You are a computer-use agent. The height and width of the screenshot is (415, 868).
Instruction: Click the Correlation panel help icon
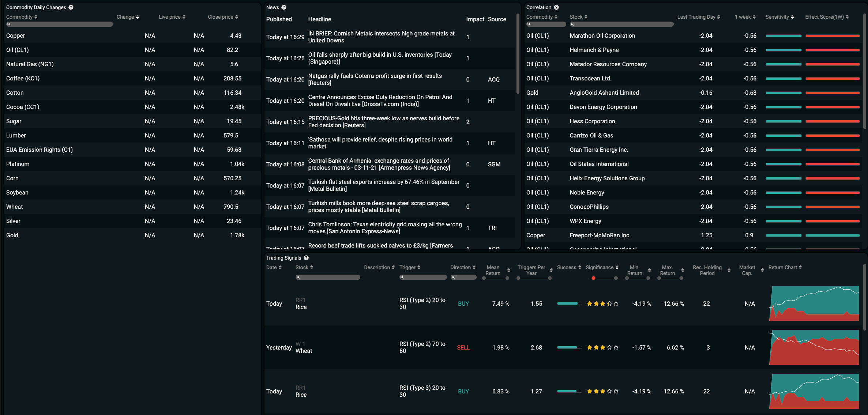556,7
